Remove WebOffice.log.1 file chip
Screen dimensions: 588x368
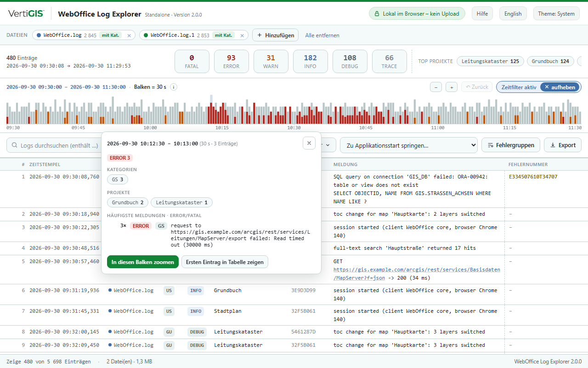(242, 35)
